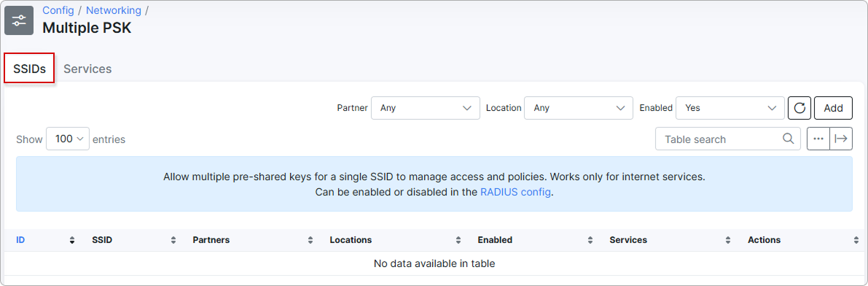Viewport: 868px width, 286px height.
Task: Open the table options ellipsis button
Action: [x=818, y=139]
